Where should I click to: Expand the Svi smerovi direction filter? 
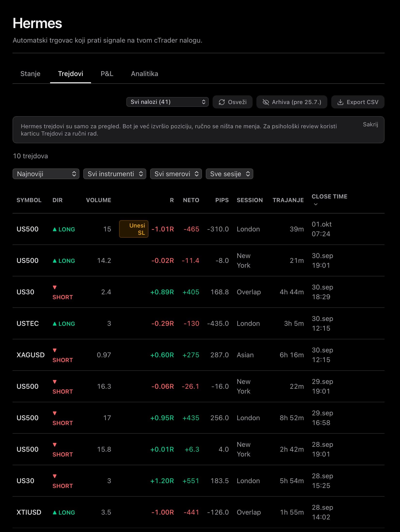pyautogui.click(x=176, y=174)
